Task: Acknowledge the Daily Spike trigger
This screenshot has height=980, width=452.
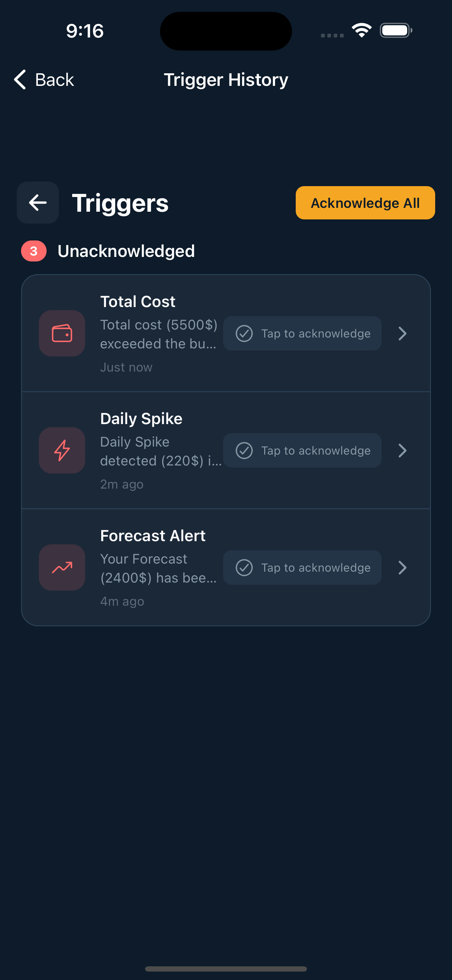Action: [302, 450]
